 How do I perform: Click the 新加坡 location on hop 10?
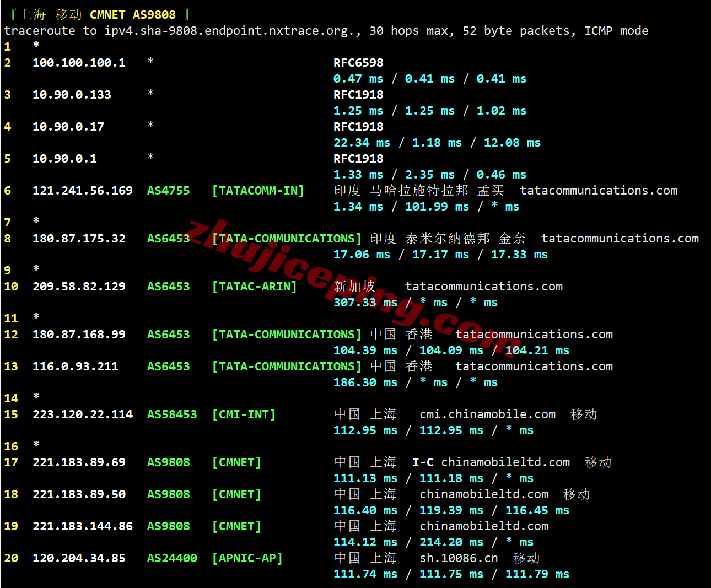click(354, 287)
